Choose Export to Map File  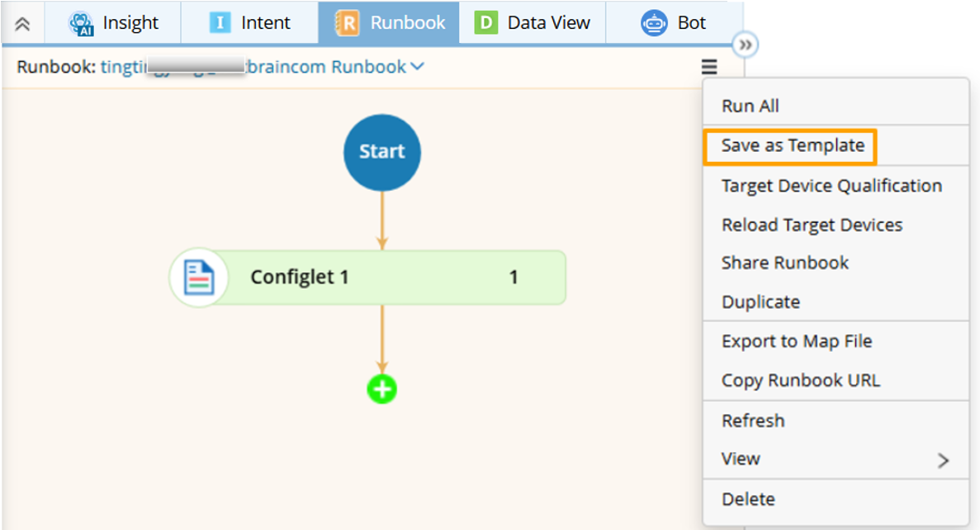point(796,341)
